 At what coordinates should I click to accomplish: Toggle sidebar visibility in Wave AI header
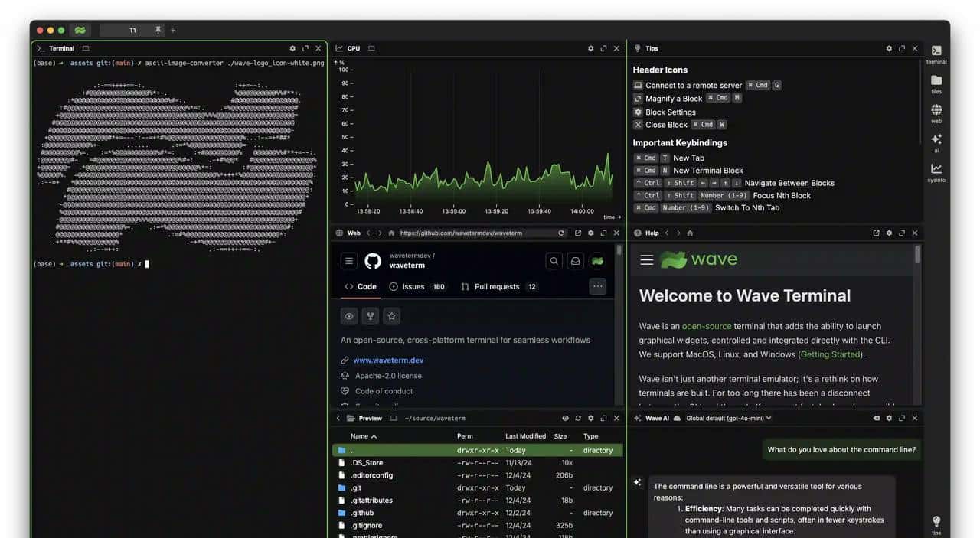876,418
